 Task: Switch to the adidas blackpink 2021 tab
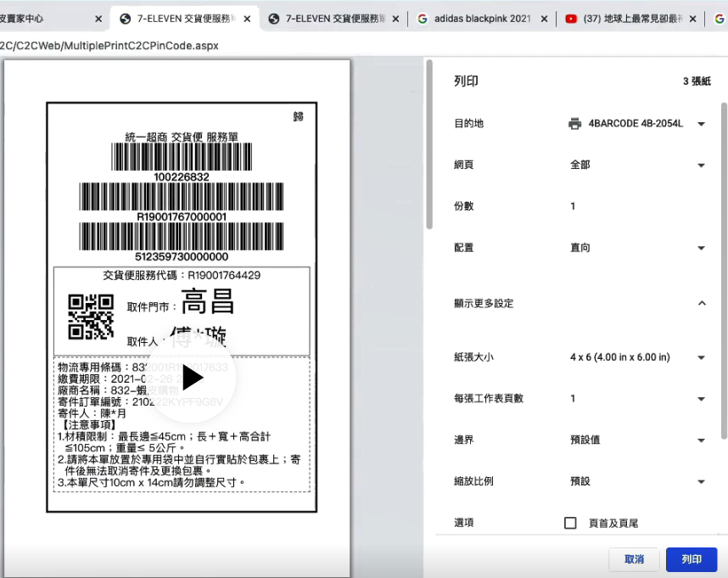pos(483,19)
